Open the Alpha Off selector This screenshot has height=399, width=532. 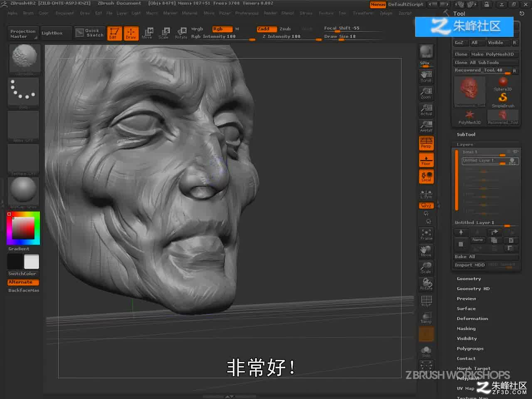24,126
